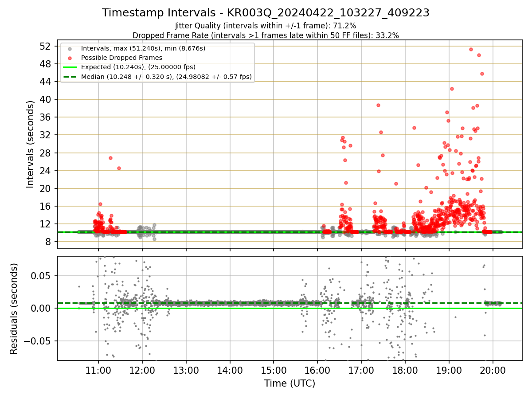Viewport: 532px width, 399px height.
Task: Click the 13:00 x-axis tick label
Action: 186,371
